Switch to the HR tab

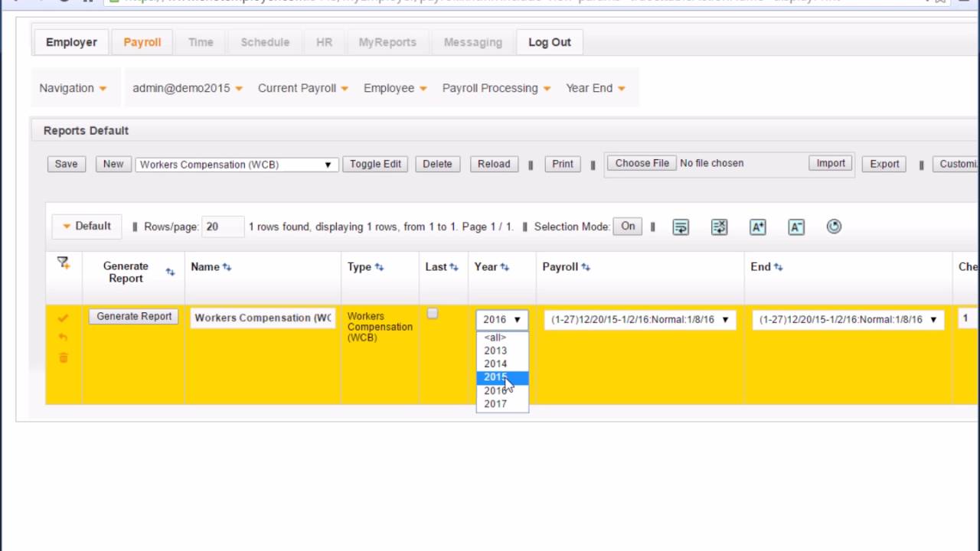click(x=325, y=42)
